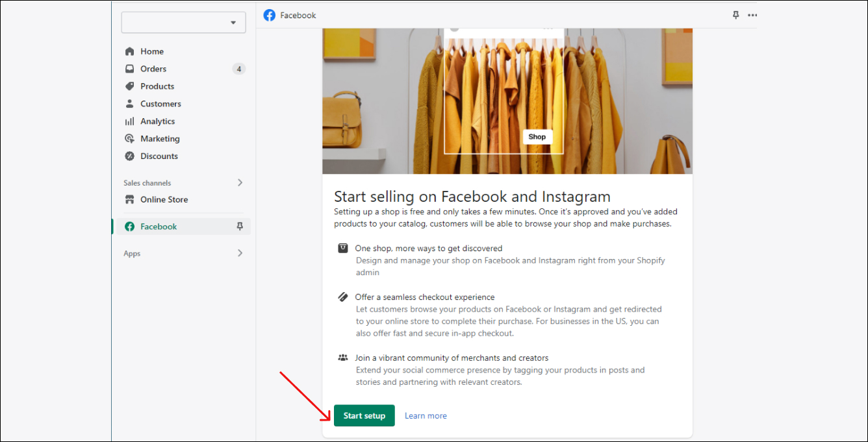Viewport: 868px width, 442px height.
Task: Click the clothing rack banner image
Action: click(x=507, y=101)
